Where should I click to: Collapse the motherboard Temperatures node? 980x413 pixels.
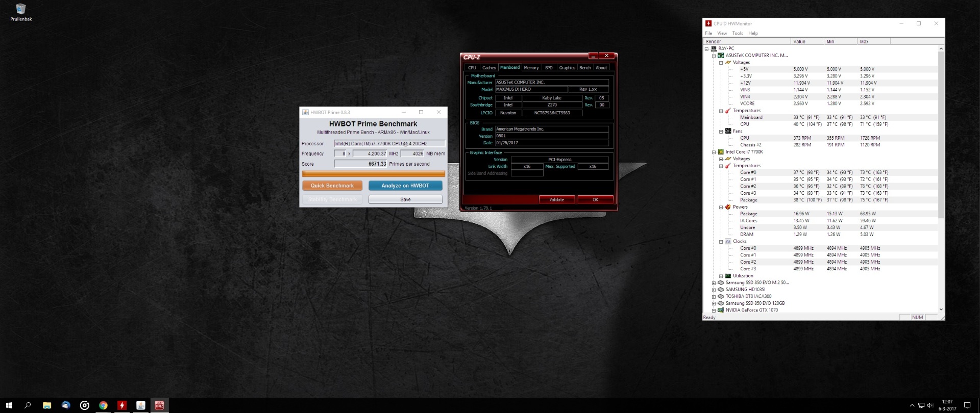tap(721, 111)
